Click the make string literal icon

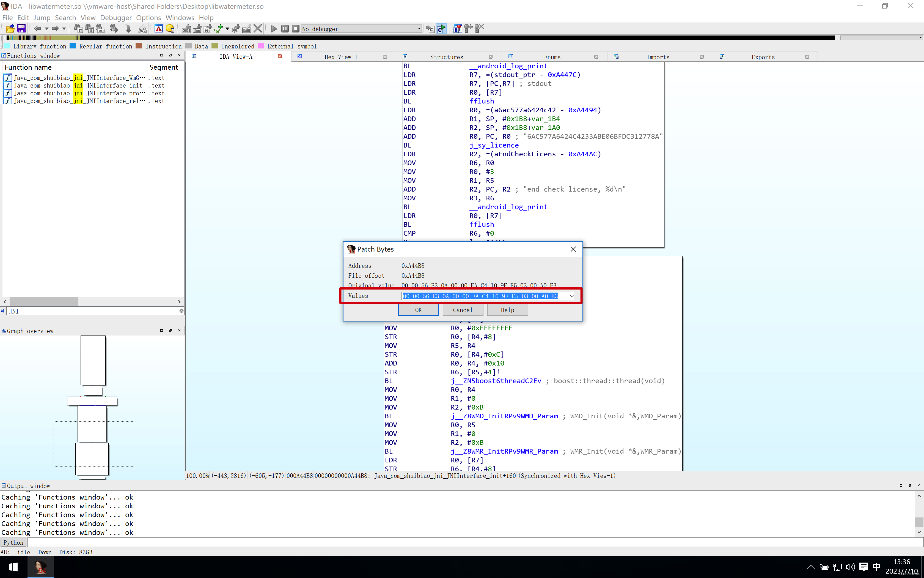point(208,29)
